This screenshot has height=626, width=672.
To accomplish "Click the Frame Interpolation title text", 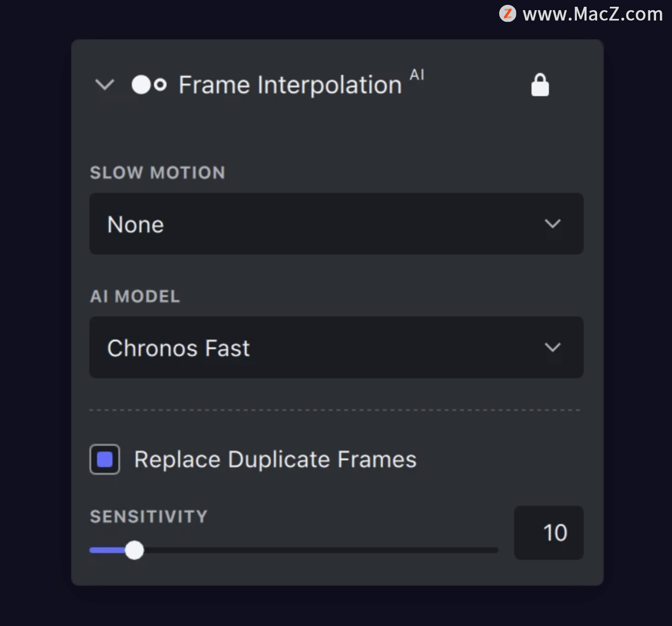I will point(290,85).
